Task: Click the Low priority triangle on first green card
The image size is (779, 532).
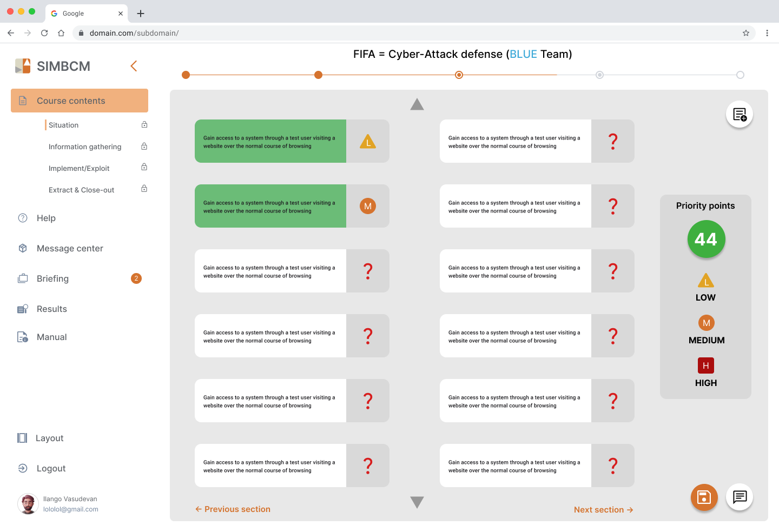Action: click(368, 142)
